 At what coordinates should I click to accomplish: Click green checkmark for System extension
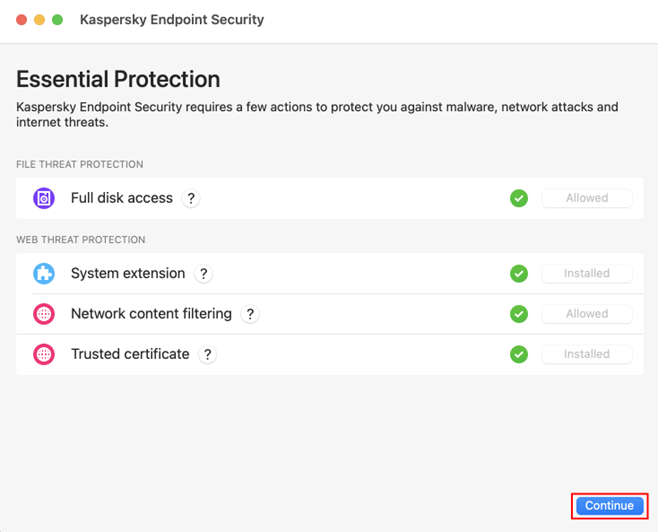click(x=519, y=274)
